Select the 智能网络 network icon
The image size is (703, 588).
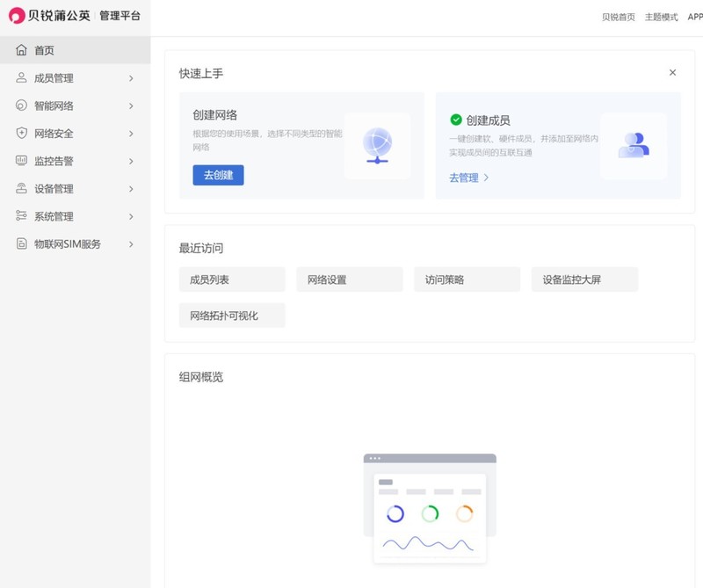tap(20, 105)
